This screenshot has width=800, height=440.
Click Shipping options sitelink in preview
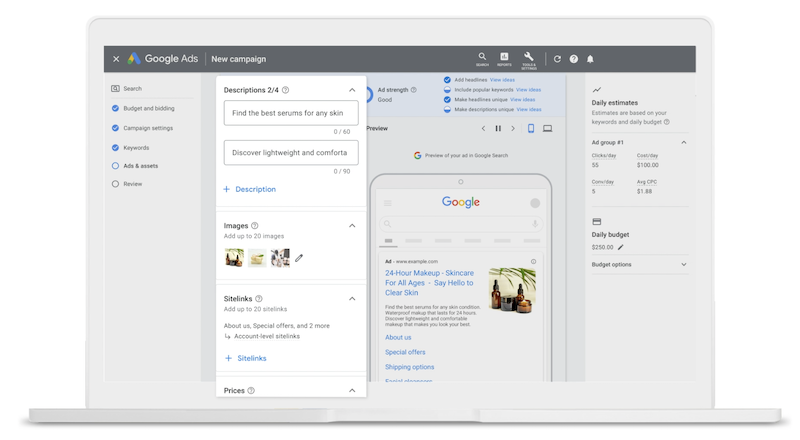pyautogui.click(x=410, y=367)
